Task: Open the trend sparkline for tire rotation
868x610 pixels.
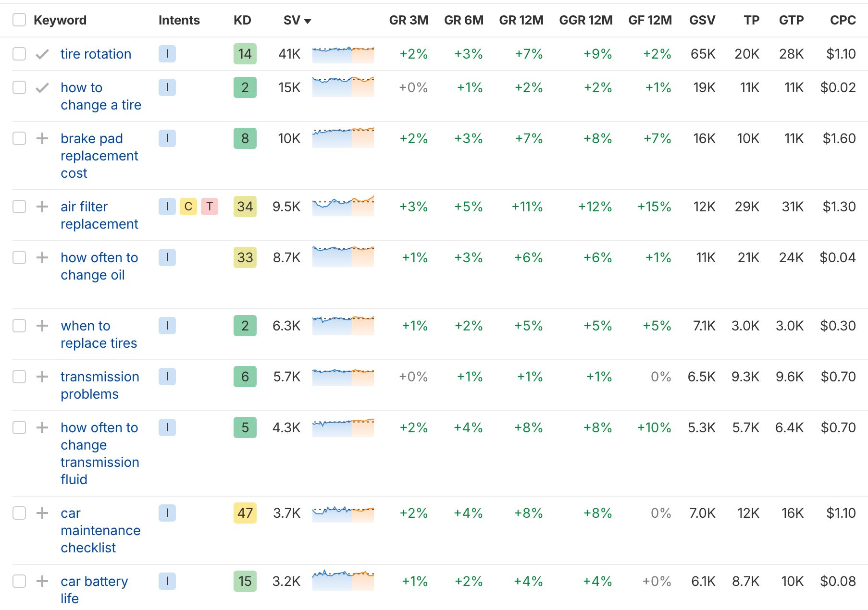Action: pyautogui.click(x=343, y=54)
